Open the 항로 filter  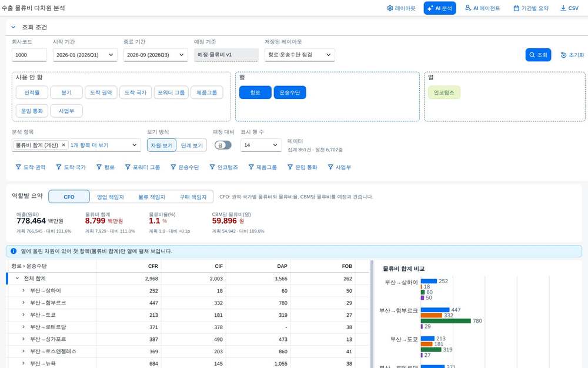coord(105,167)
